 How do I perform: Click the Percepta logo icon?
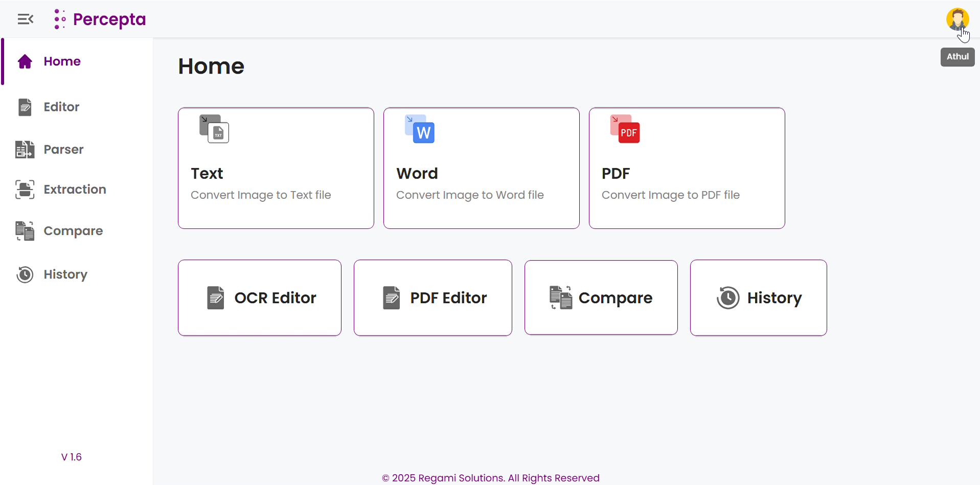[59, 19]
